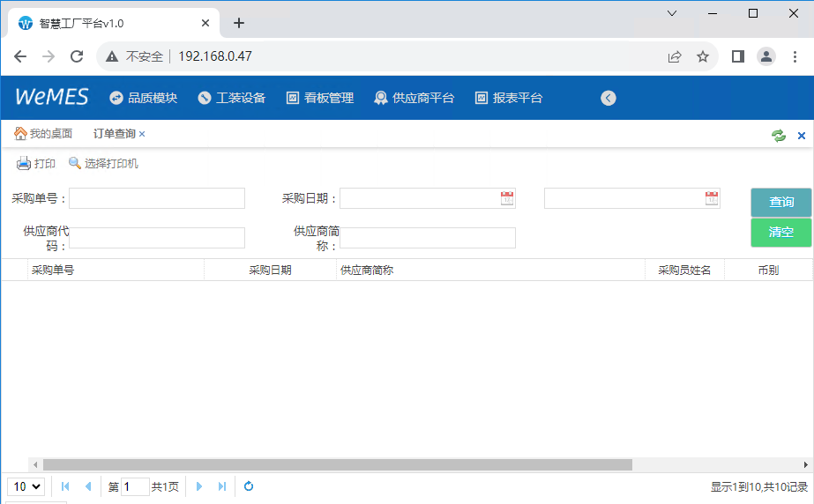Open the 供应商平台 menu
The image size is (814, 504).
coord(414,98)
